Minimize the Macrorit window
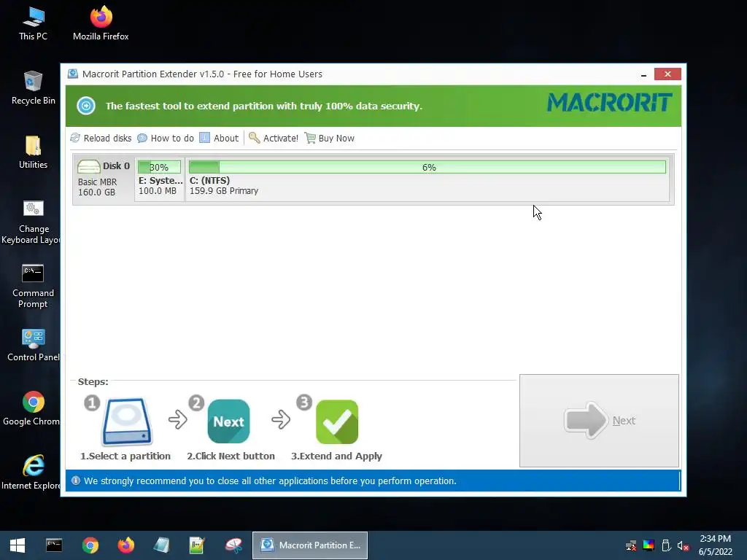 [x=643, y=74]
